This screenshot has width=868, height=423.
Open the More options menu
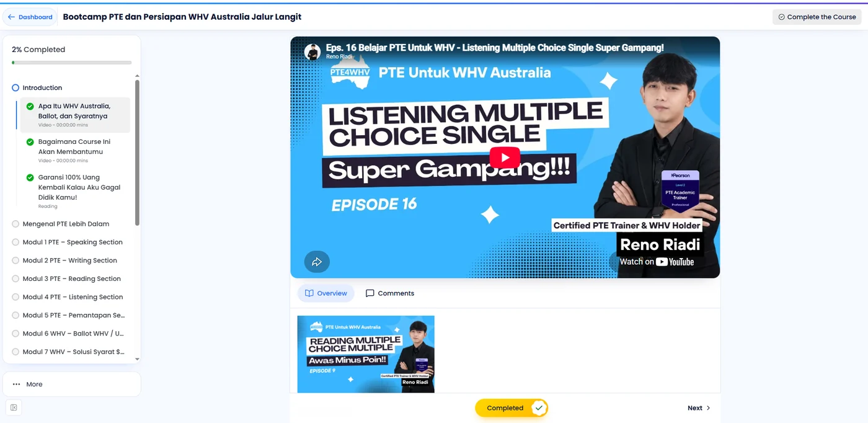click(72, 385)
